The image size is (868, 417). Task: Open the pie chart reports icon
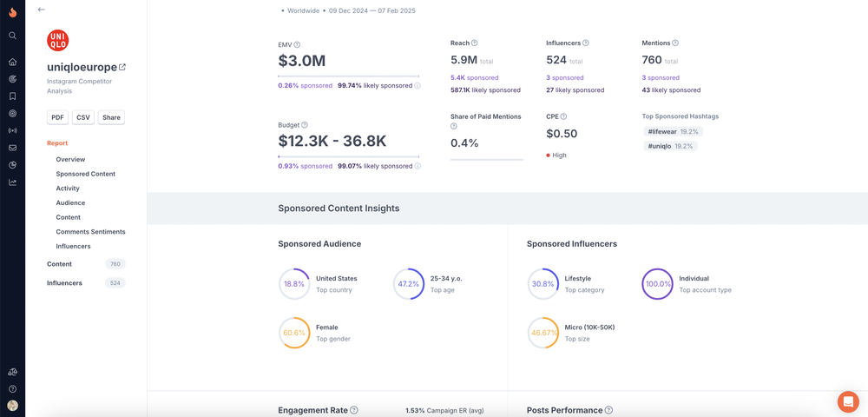point(13,165)
